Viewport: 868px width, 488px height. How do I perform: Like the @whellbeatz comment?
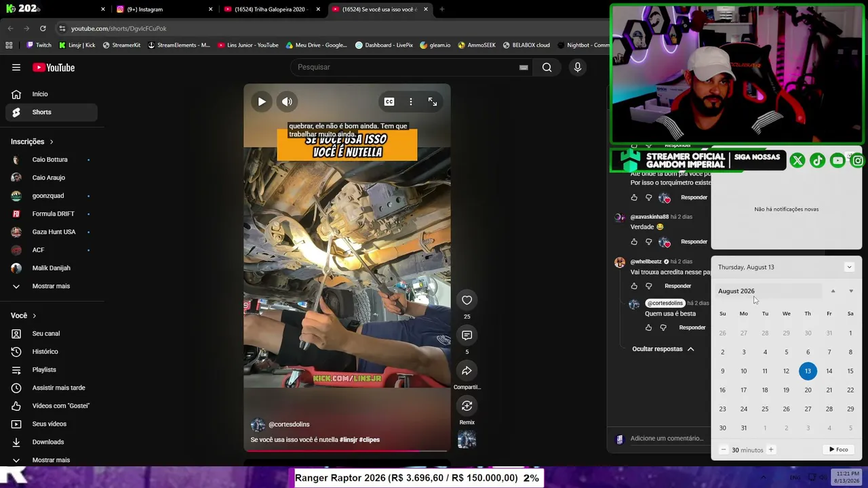634,286
